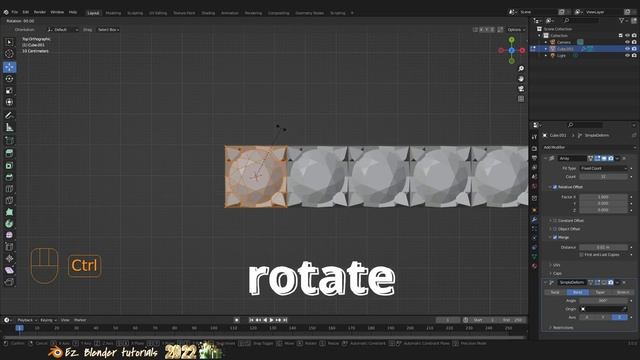Open the Render menu
This screenshot has height=360, width=640.
click(40, 12)
